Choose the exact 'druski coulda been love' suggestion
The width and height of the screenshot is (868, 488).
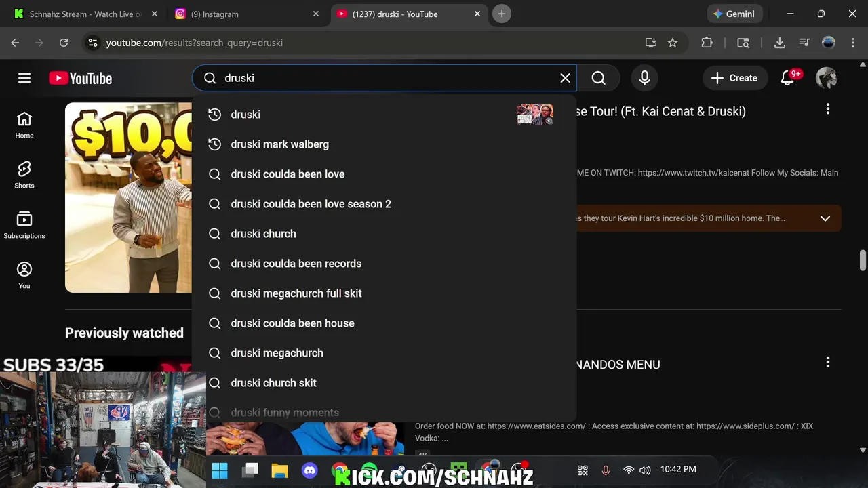point(384,174)
